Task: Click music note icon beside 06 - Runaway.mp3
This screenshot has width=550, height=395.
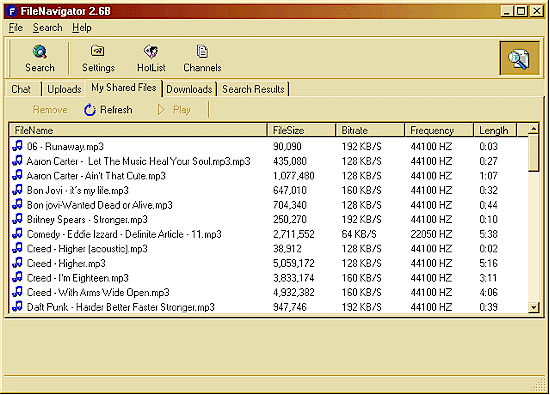Action: click(18, 146)
